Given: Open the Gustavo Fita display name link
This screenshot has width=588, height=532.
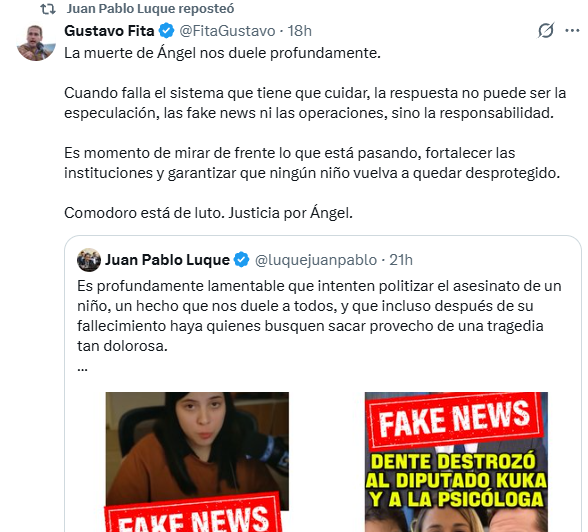Looking at the screenshot, I should [109, 31].
